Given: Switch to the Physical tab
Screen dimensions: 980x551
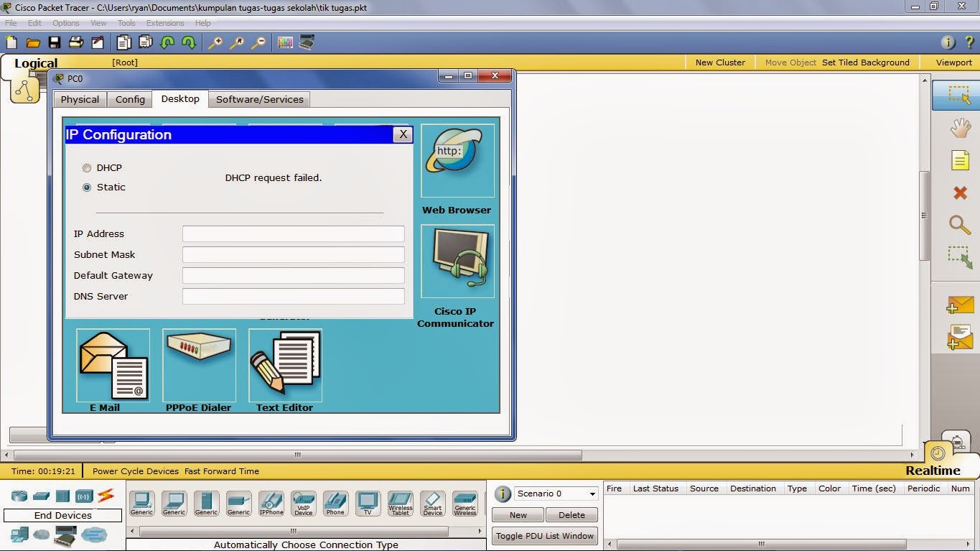Looking at the screenshot, I should [x=80, y=99].
